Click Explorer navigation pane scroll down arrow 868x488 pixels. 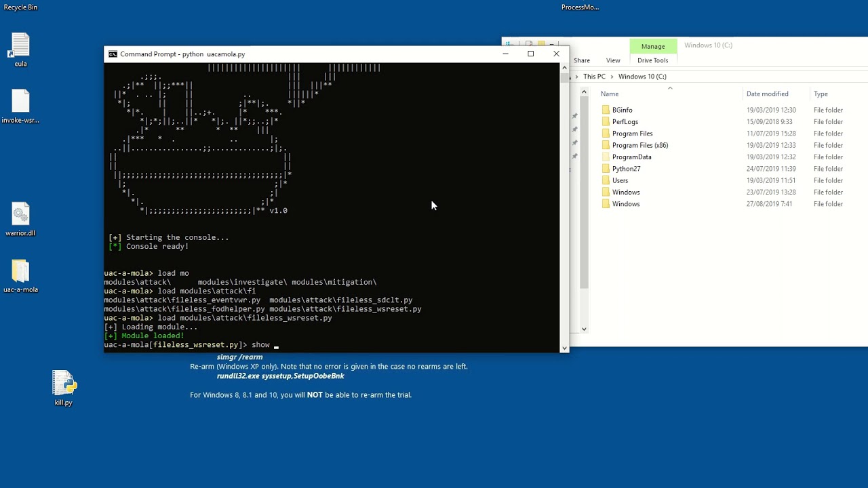pyautogui.click(x=584, y=329)
